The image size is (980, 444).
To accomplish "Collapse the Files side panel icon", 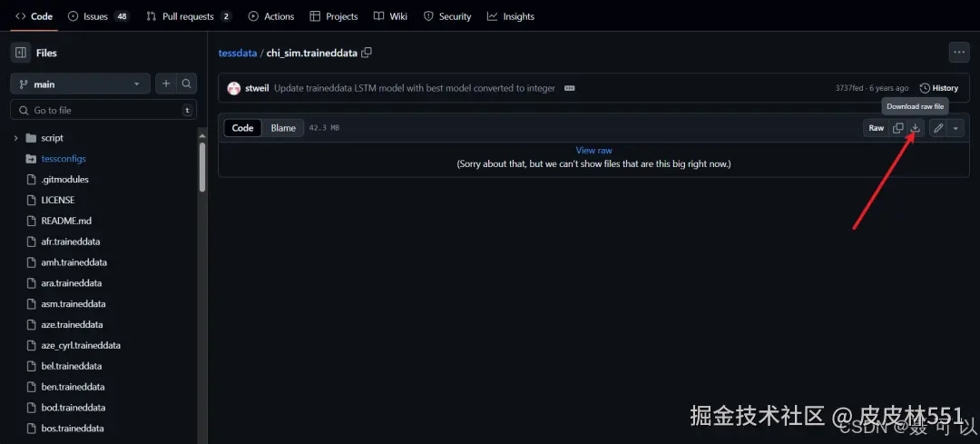I will pyautogui.click(x=21, y=53).
